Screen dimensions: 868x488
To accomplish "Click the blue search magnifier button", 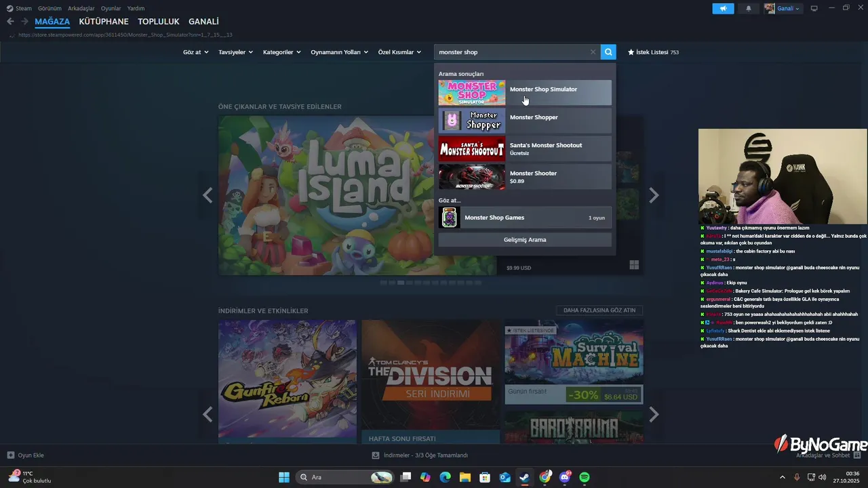I will coord(608,52).
